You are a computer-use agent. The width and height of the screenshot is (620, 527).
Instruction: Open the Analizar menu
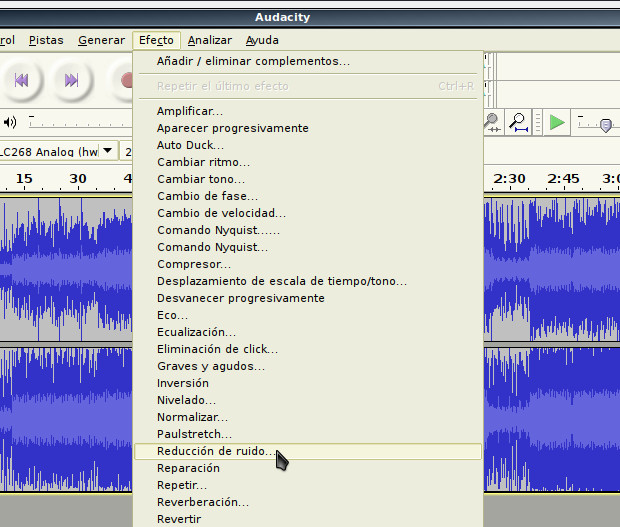point(210,40)
